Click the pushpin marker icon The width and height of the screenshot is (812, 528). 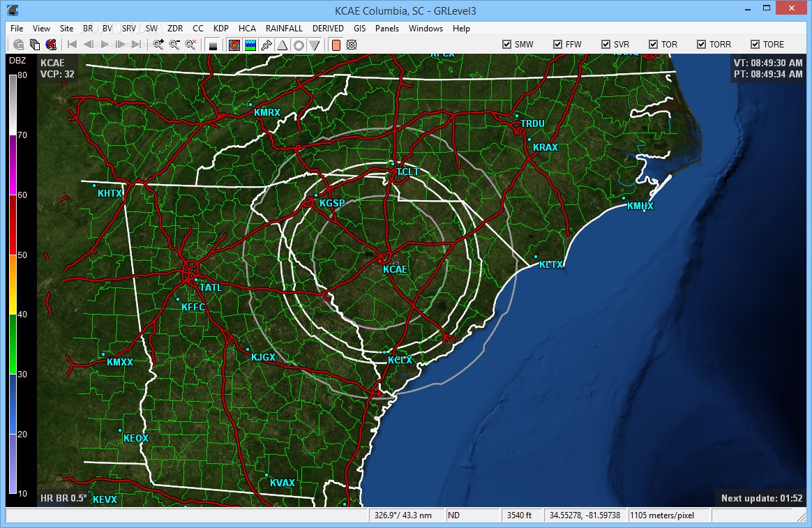coord(266,45)
